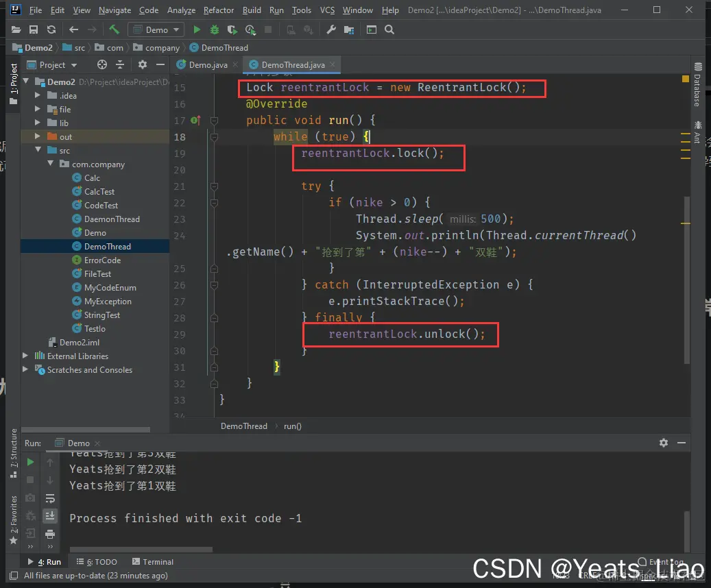Viewport: 711px width, 588px height.
Task: Select Demo2.iml file in tree
Action: click(x=80, y=342)
